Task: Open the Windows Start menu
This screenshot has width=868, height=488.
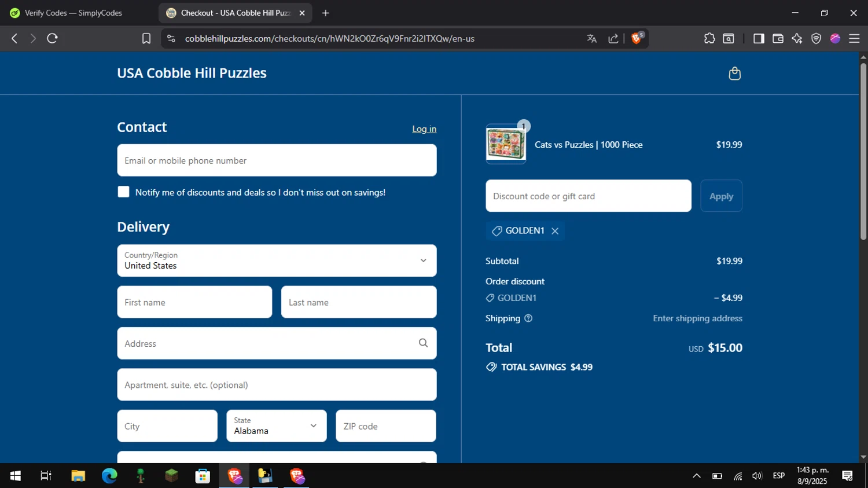Action: click(x=16, y=476)
